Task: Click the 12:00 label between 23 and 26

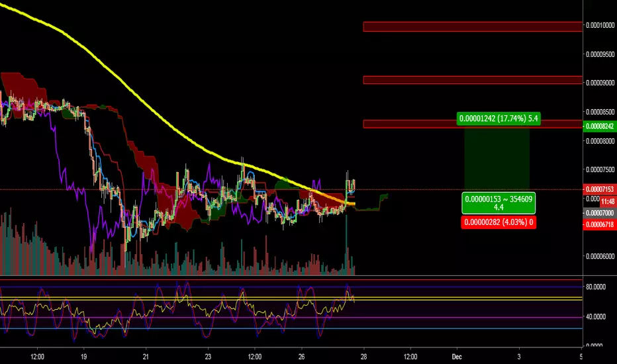Action: pos(255,357)
